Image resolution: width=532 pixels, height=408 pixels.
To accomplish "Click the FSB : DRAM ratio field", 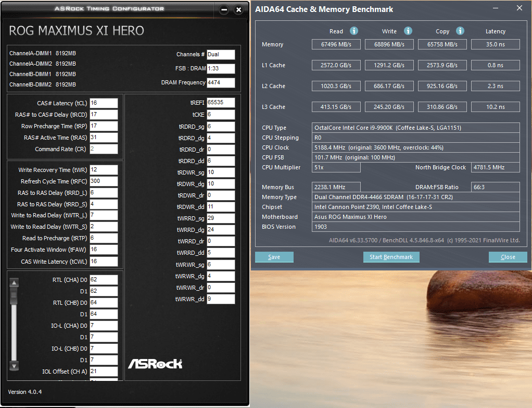I will click(221, 68).
